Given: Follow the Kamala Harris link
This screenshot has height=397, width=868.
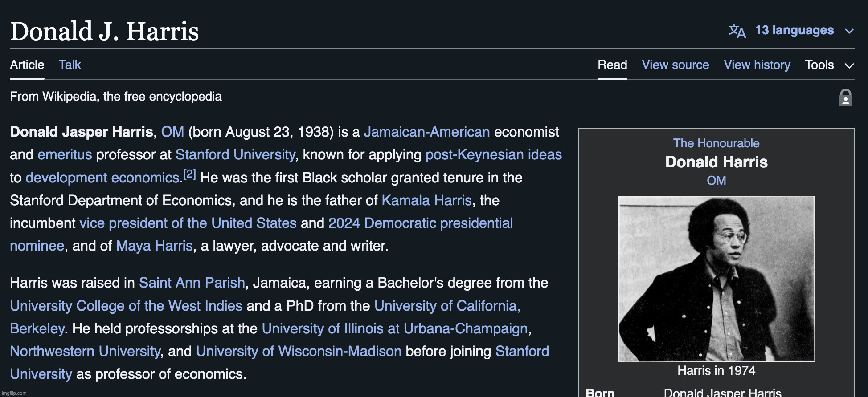Looking at the screenshot, I should [x=426, y=200].
